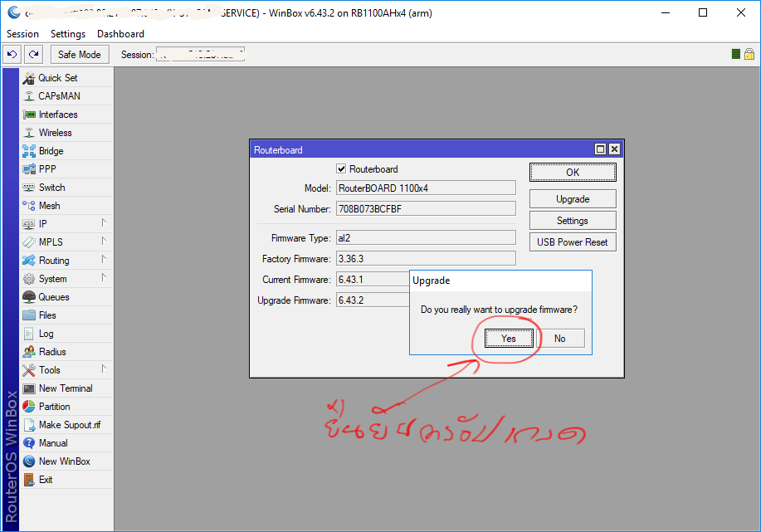Open Interfaces in the sidebar
The height and width of the screenshot is (532, 761).
pos(58,115)
